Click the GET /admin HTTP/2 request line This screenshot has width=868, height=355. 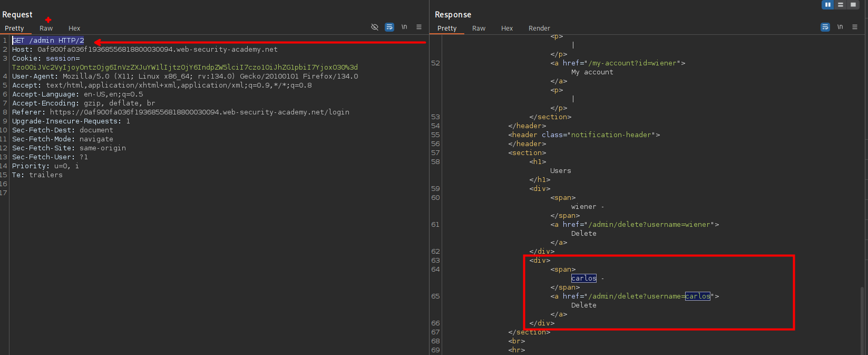point(48,41)
